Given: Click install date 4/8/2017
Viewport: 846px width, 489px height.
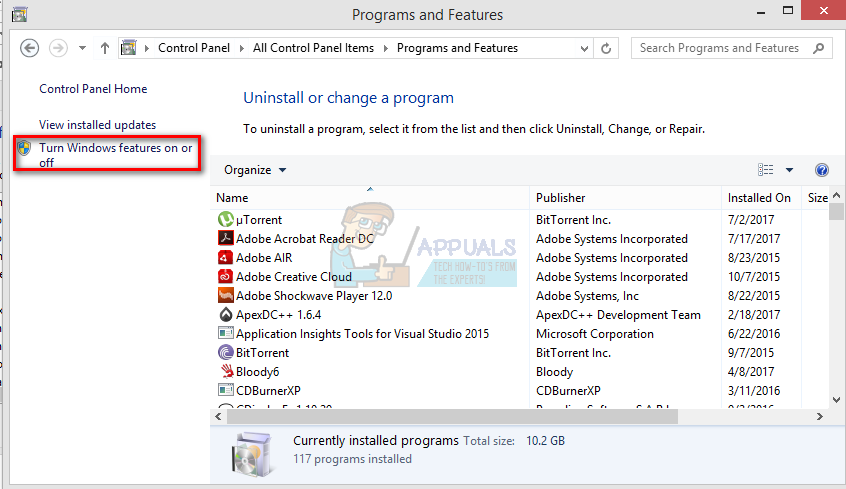Looking at the screenshot, I should 751,371.
